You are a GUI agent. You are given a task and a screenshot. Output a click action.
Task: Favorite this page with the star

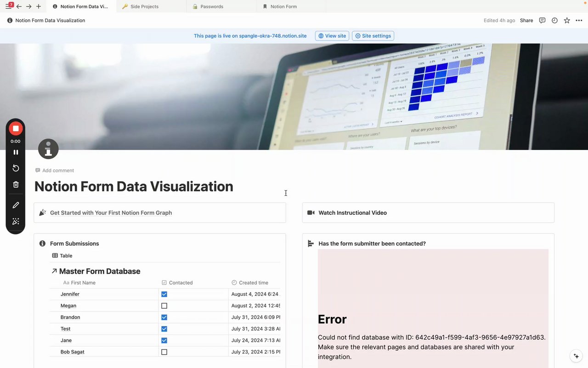[x=567, y=20]
